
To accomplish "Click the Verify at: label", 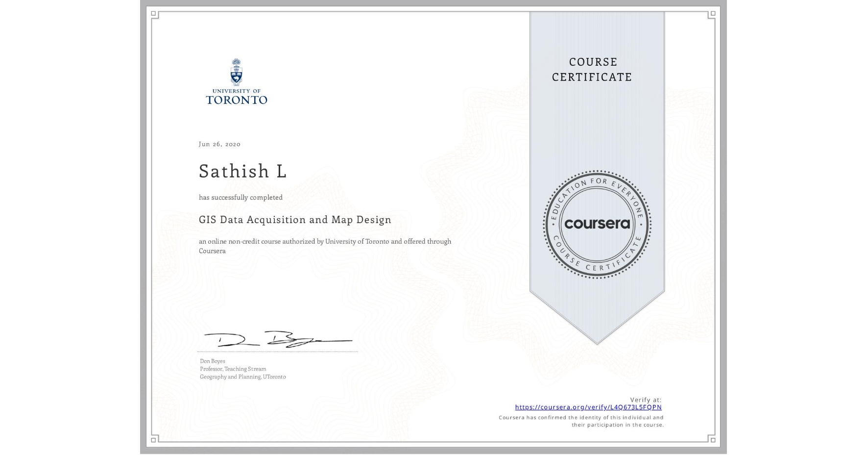I will click(645, 399).
